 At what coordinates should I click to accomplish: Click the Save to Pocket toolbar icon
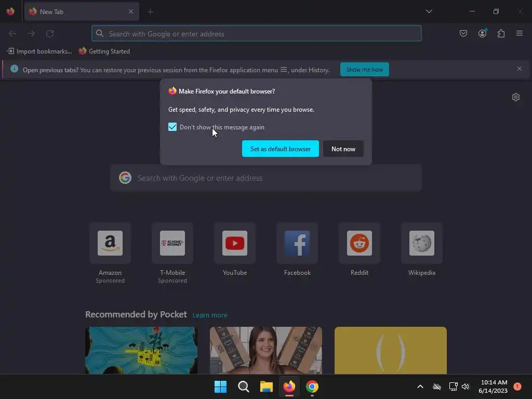tap(463, 33)
